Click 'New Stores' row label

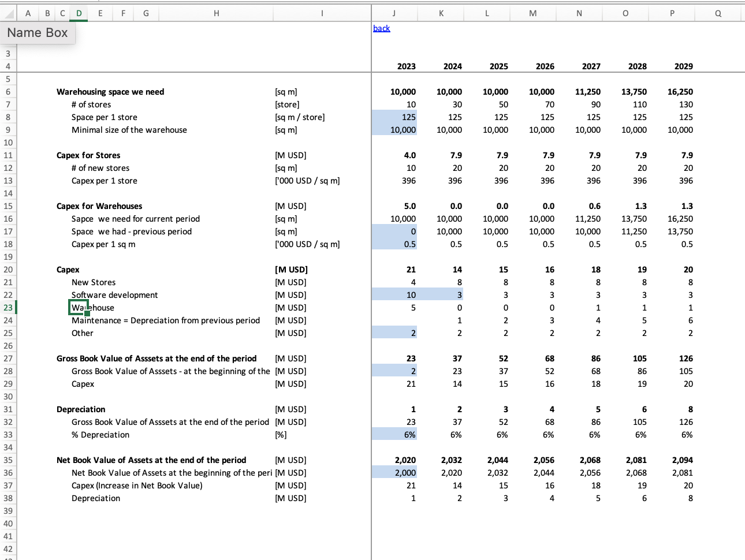pyautogui.click(x=94, y=282)
